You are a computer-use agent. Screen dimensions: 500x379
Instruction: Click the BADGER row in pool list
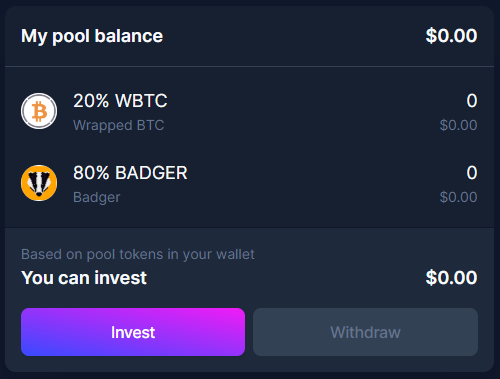click(249, 183)
